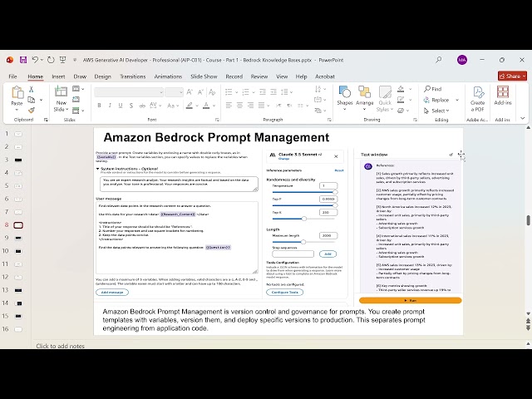Screen dimensions: 532x399
Task: Open the font size dropdown
Action: point(180,92)
